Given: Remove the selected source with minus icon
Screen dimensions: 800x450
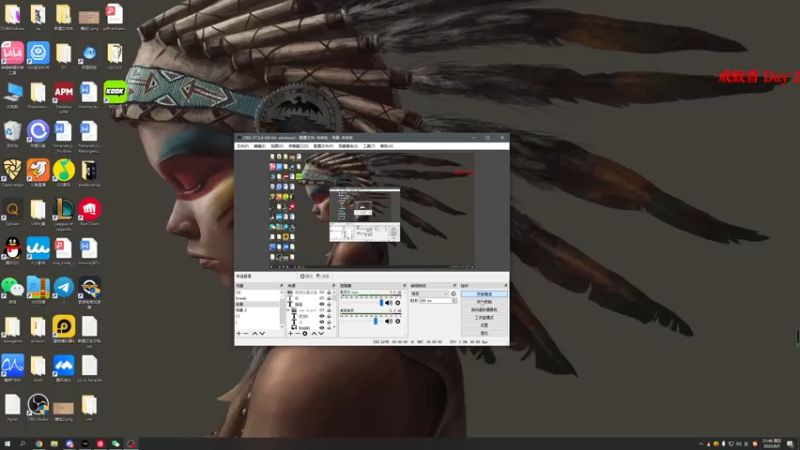Looking at the screenshot, I should pos(297,333).
